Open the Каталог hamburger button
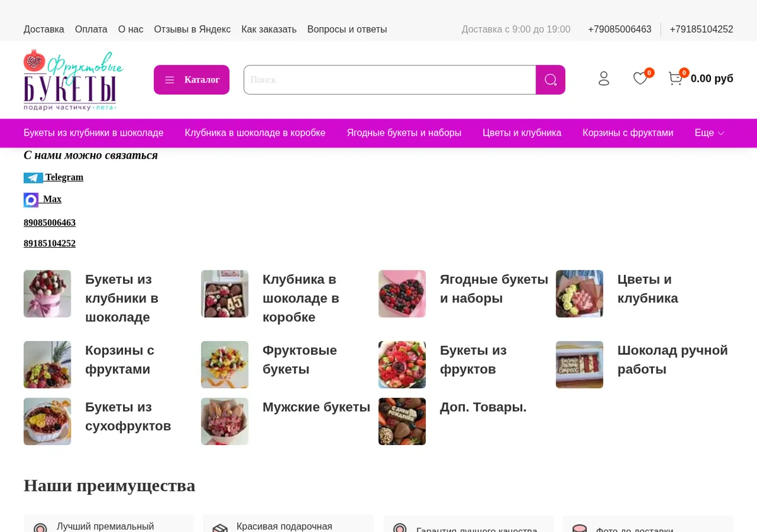 click(192, 79)
